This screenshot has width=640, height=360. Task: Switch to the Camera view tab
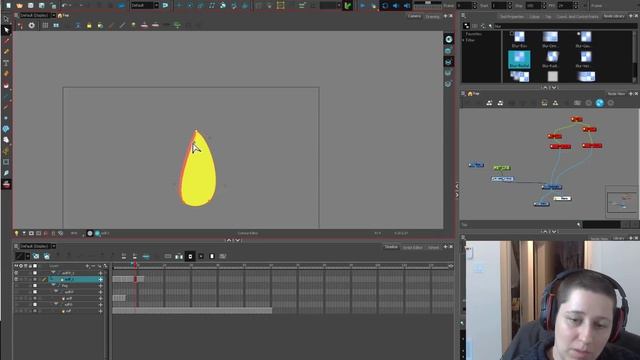(x=414, y=16)
